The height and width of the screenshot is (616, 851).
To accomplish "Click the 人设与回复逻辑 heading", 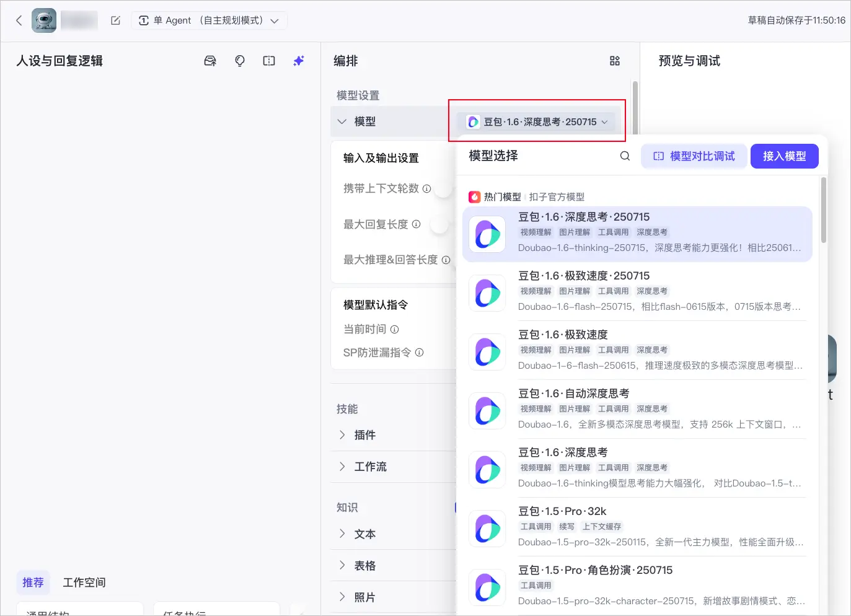I will pyautogui.click(x=60, y=61).
